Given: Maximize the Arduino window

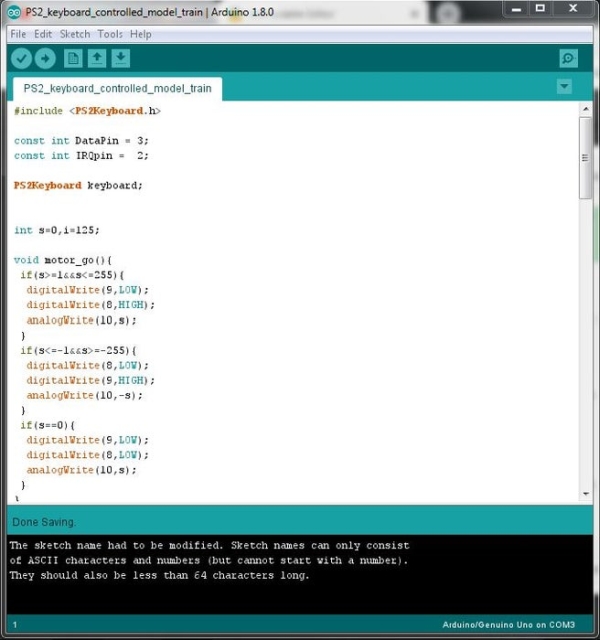Looking at the screenshot, I should (x=540, y=9).
